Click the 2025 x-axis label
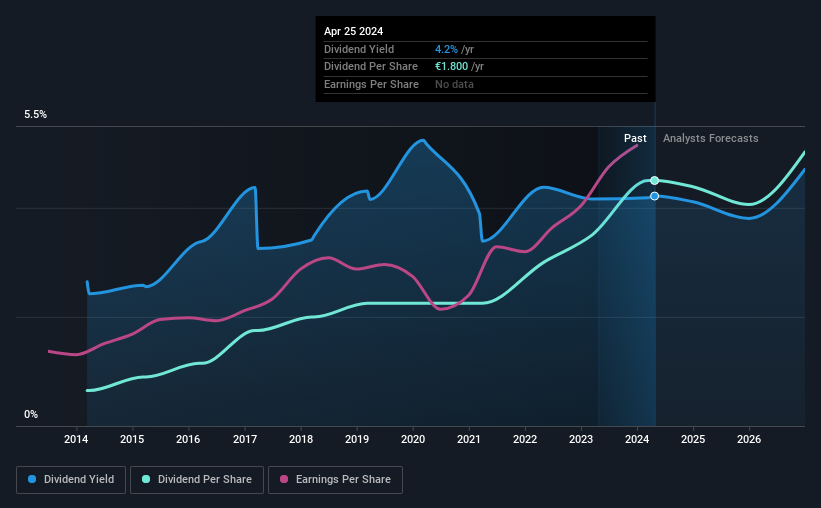821x508 pixels. tap(693, 439)
